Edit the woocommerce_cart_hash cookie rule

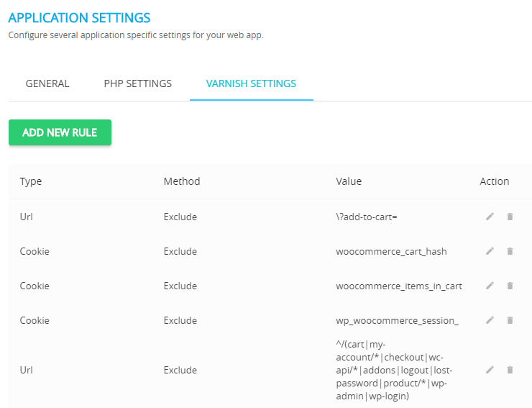(490, 251)
